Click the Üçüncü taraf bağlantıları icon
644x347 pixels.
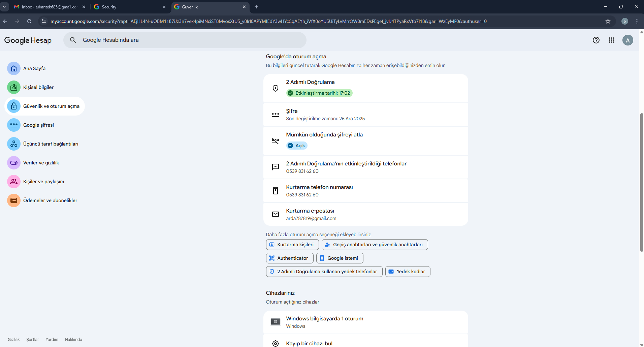pos(14,144)
